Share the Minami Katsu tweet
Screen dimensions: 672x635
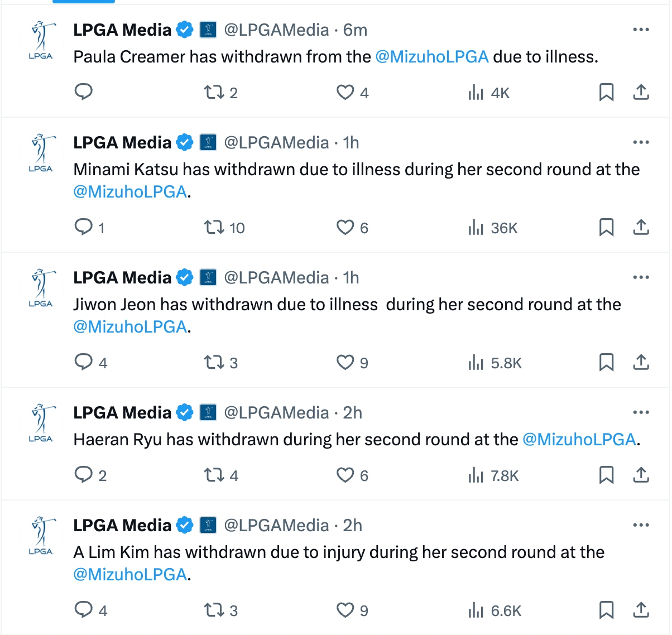tap(641, 227)
